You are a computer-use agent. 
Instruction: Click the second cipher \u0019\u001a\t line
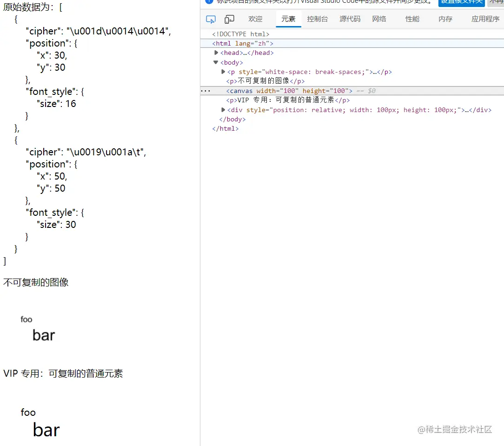coord(86,152)
